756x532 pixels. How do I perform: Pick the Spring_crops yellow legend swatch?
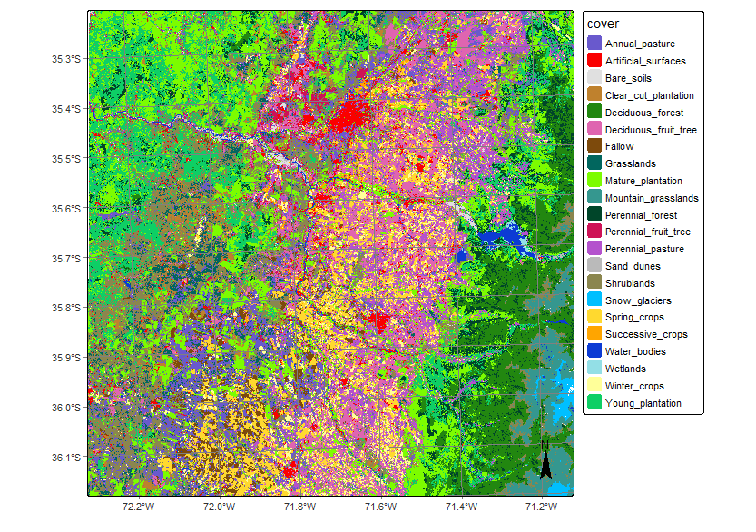coord(594,317)
